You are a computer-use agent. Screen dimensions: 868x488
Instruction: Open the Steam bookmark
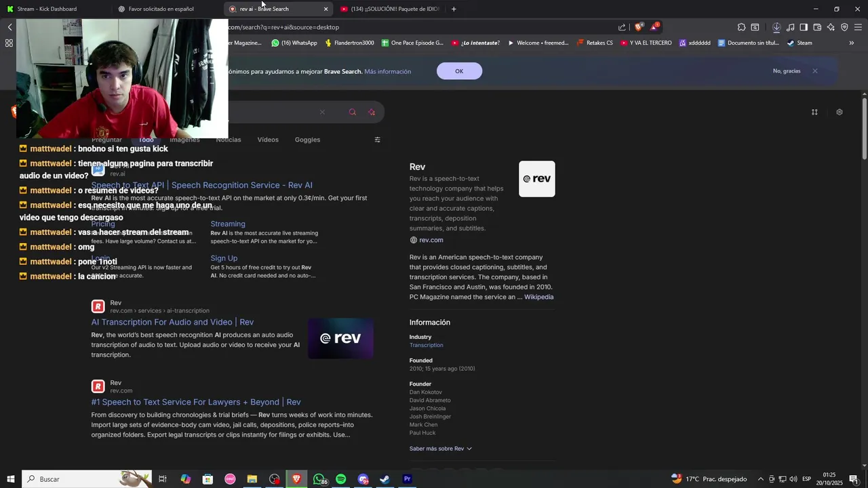tap(800, 43)
